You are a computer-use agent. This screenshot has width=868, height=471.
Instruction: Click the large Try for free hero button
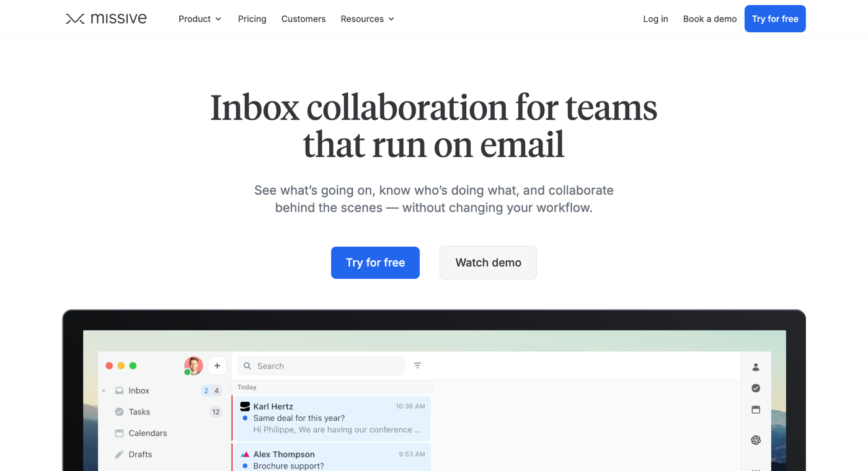375,263
